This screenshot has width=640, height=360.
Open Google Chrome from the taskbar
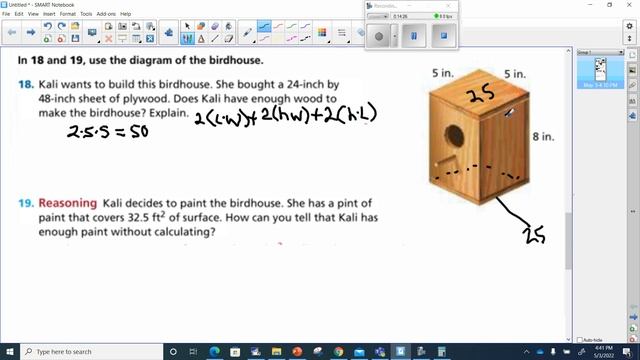coord(338,351)
